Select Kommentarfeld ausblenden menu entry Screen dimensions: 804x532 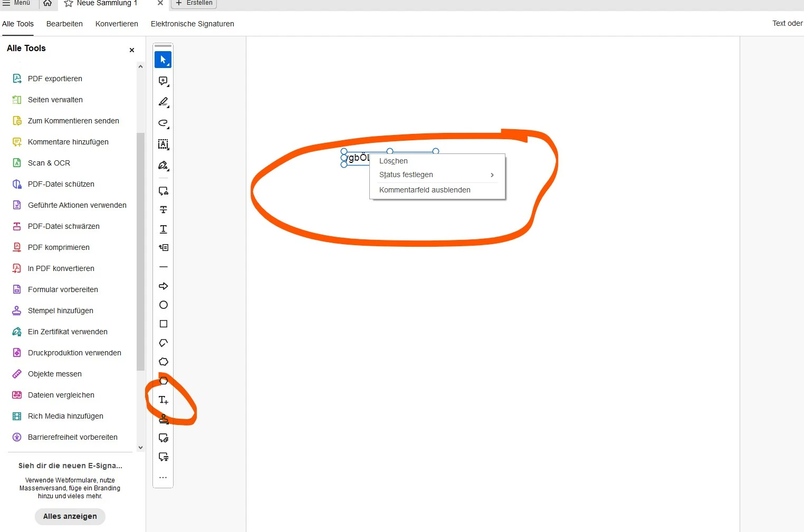tap(438, 190)
